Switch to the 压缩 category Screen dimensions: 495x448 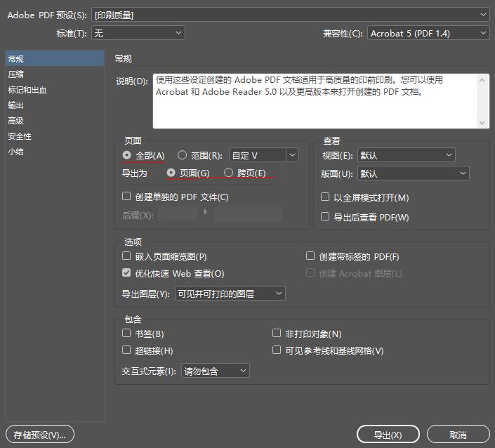(55, 74)
